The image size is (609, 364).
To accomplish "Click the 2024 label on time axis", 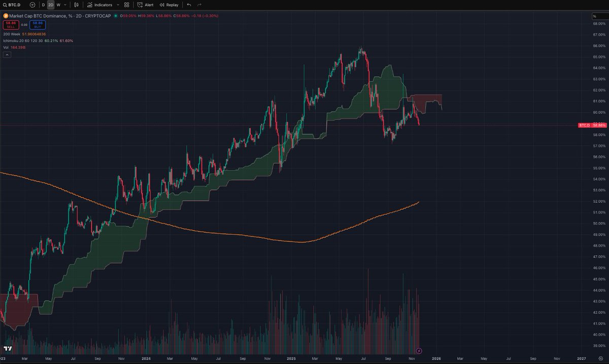I will (x=146, y=358).
